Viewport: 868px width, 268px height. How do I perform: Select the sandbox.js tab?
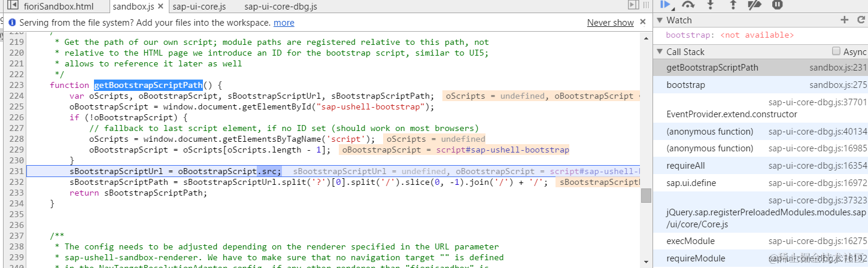click(133, 7)
